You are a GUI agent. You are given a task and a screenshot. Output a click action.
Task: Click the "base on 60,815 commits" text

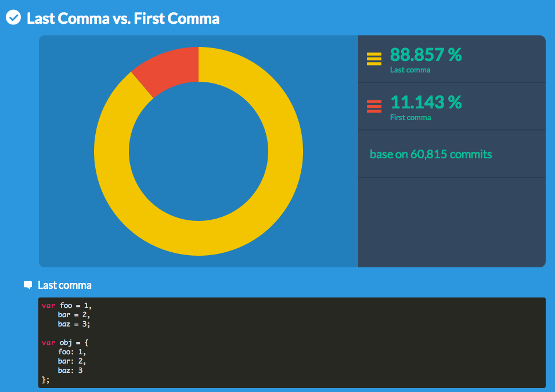click(431, 154)
